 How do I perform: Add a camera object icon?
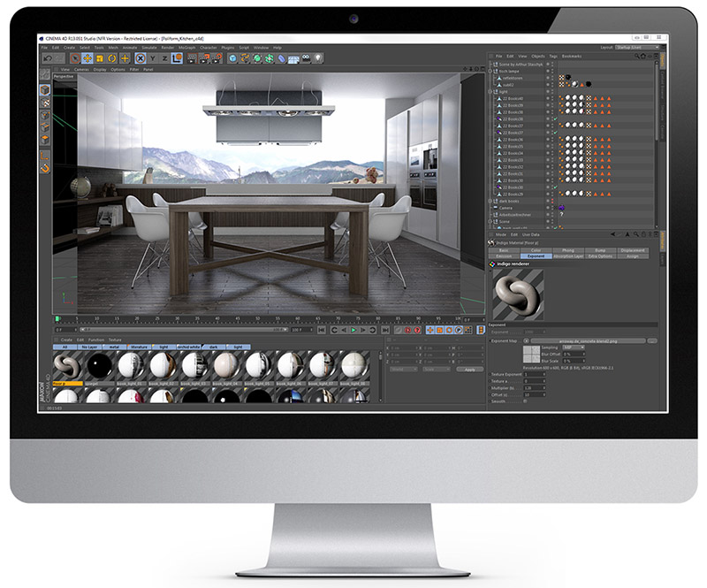click(306, 58)
